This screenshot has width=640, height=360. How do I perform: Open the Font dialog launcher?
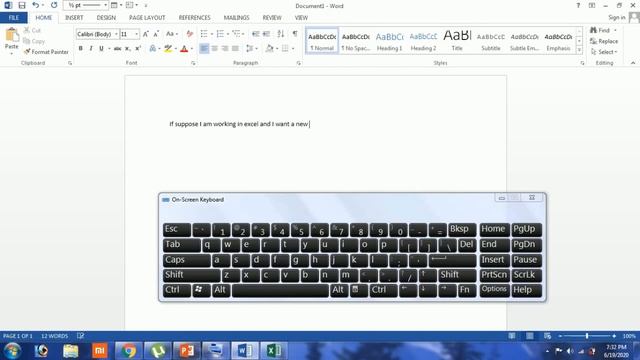pyautogui.click(x=193, y=63)
